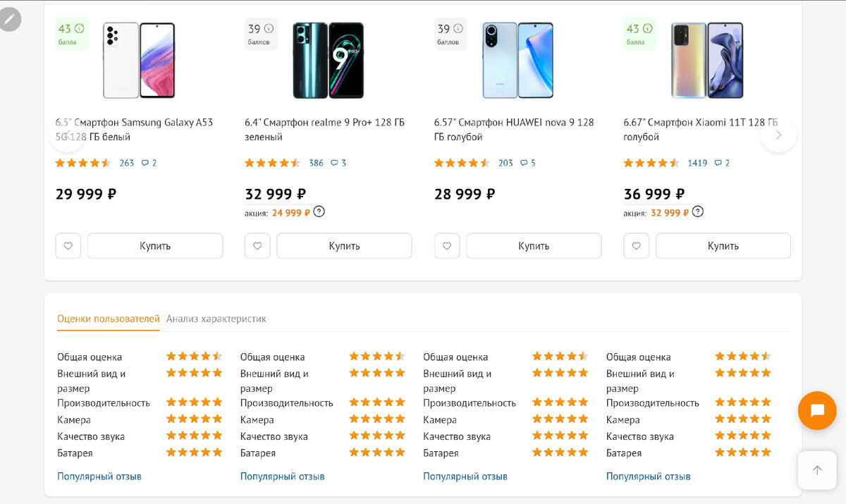Viewport: 846px width, 504px height.
Task: Show previous products with left carousel arrow
Action: [67, 135]
